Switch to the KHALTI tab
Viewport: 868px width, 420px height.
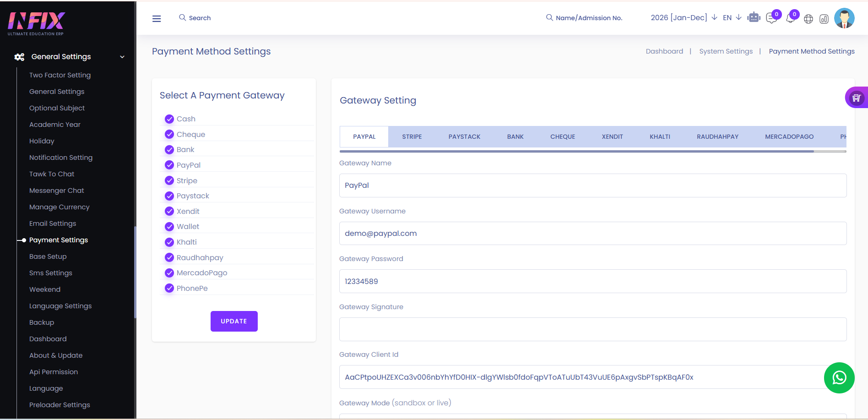pos(660,136)
